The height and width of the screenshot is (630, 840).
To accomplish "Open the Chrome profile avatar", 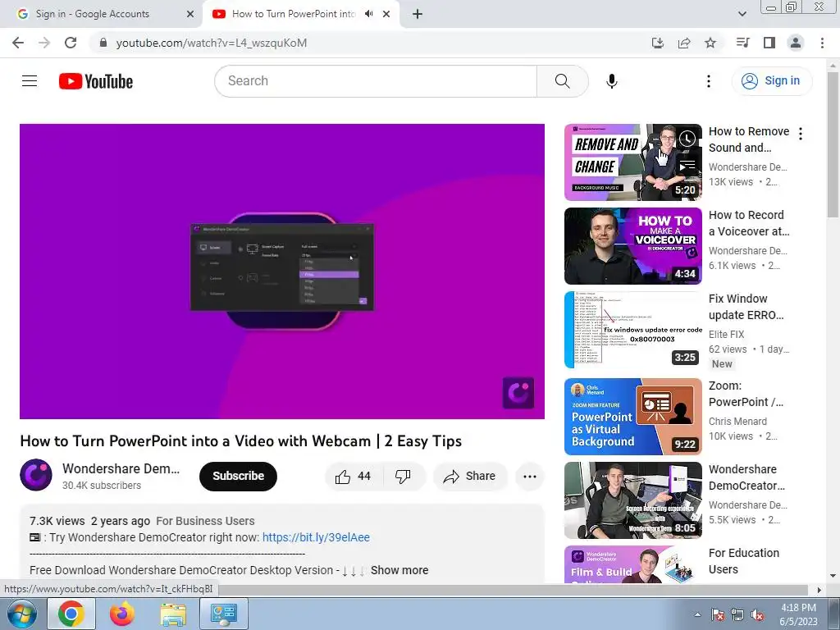I will 796,43.
